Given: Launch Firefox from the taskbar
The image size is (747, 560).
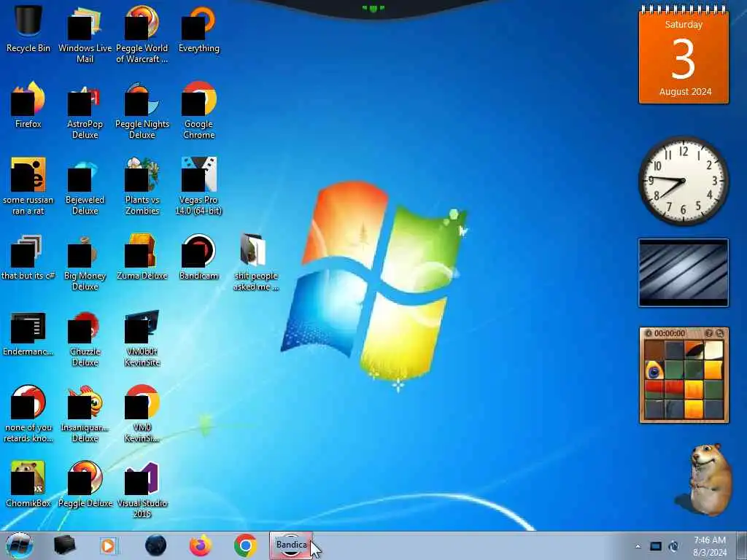Looking at the screenshot, I should pos(201,545).
